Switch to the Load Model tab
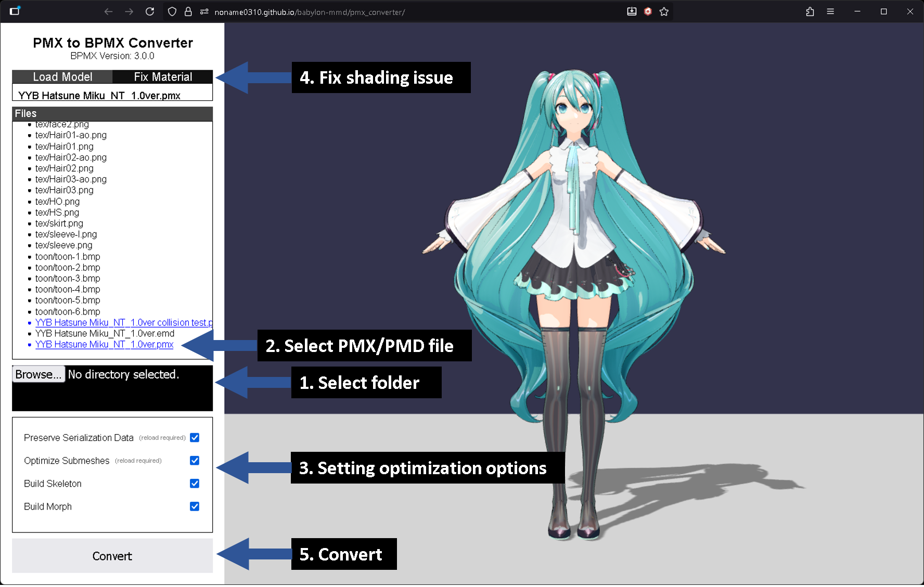924x587 pixels. tap(62, 77)
